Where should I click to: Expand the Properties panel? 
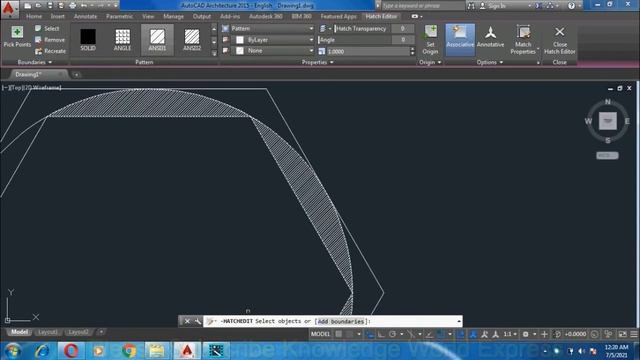coord(318,62)
